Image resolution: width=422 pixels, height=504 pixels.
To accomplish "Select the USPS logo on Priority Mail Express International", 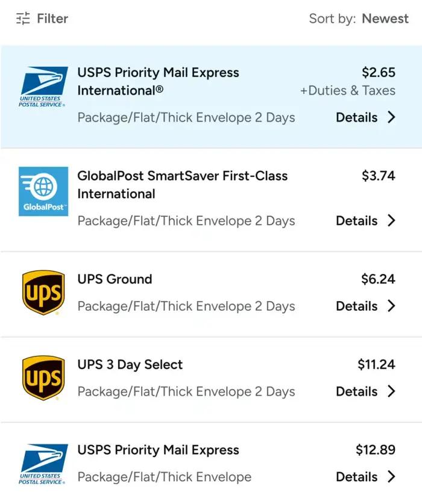I will click(x=43, y=87).
